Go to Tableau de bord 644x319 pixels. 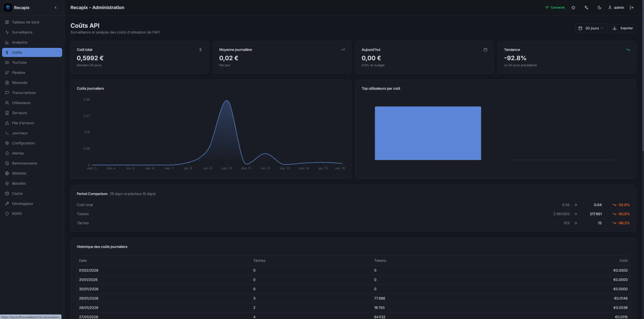(x=25, y=22)
